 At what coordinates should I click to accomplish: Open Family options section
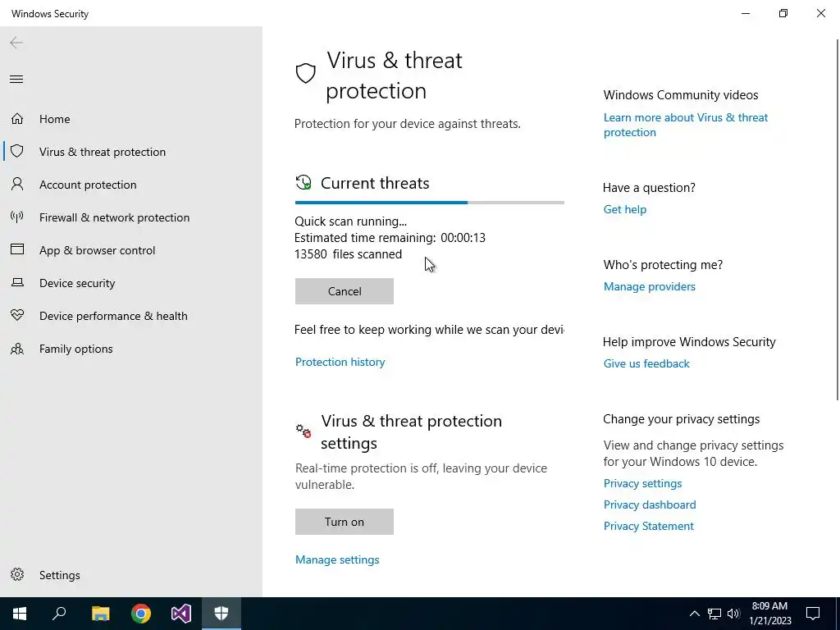(x=131, y=349)
